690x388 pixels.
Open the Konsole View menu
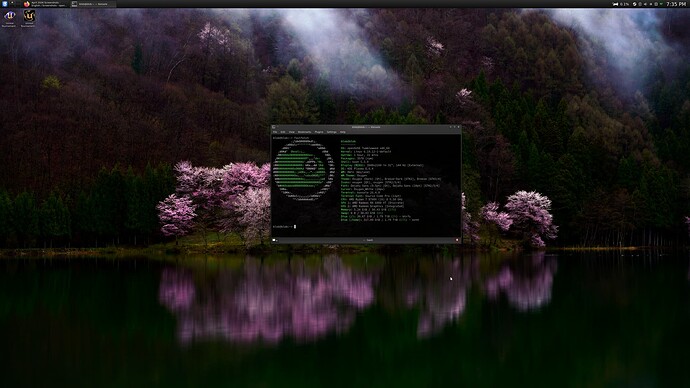click(291, 132)
